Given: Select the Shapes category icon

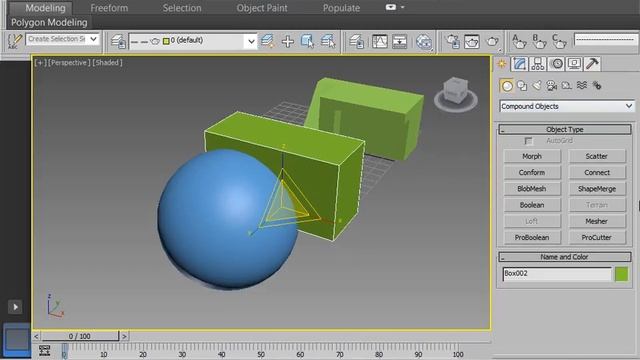Looking at the screenshot, I should coord(522,86).
